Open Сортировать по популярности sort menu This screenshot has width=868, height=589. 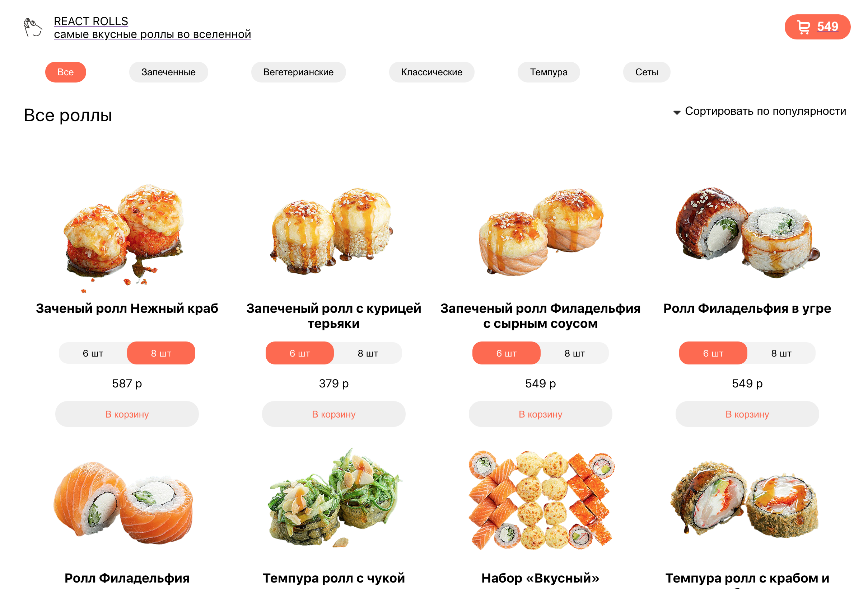pos(765,111)
